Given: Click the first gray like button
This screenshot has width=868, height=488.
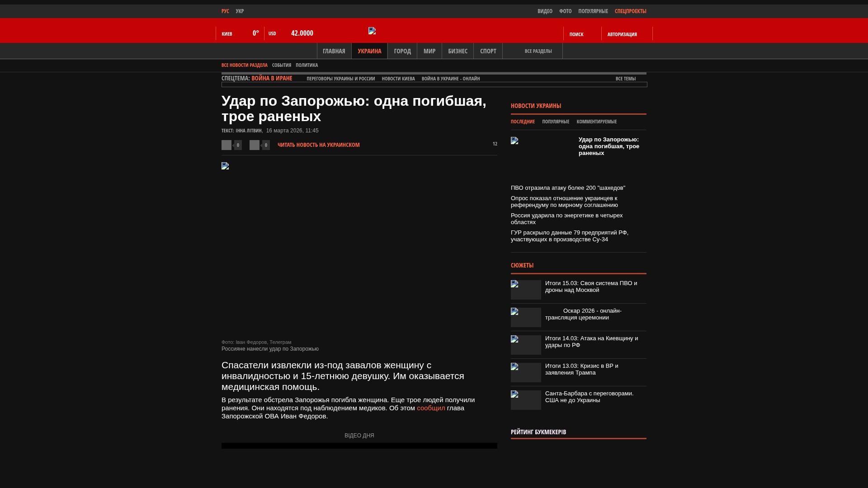Looking at the screenshot, I should [226, 145].
